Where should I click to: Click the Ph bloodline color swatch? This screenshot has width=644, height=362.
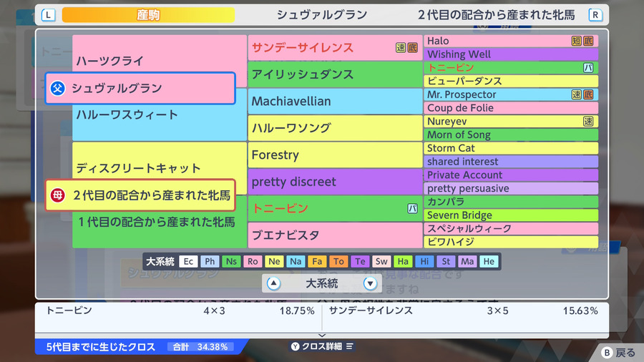click(210, 261)
